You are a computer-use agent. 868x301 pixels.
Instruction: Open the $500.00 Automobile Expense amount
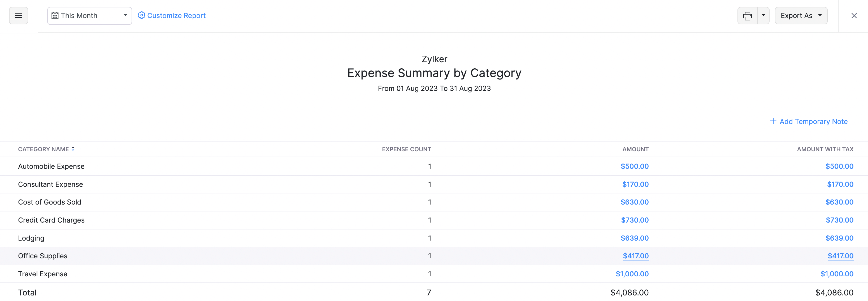click(635, 166)
